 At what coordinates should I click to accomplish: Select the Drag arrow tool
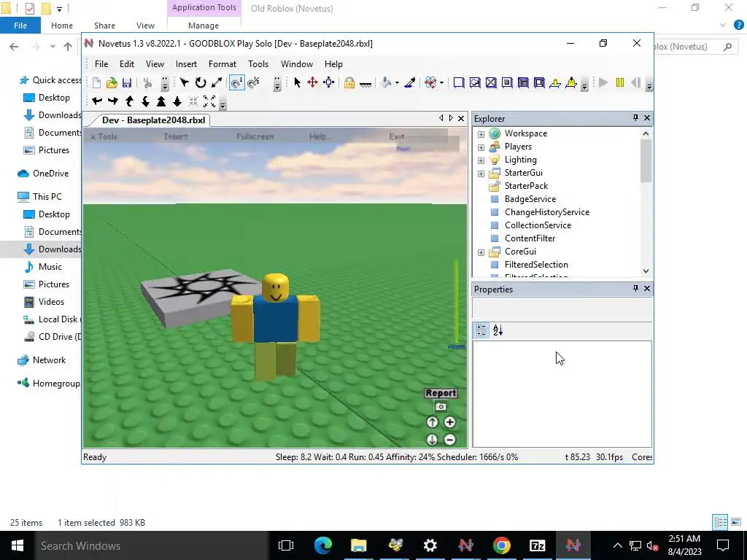185,83
